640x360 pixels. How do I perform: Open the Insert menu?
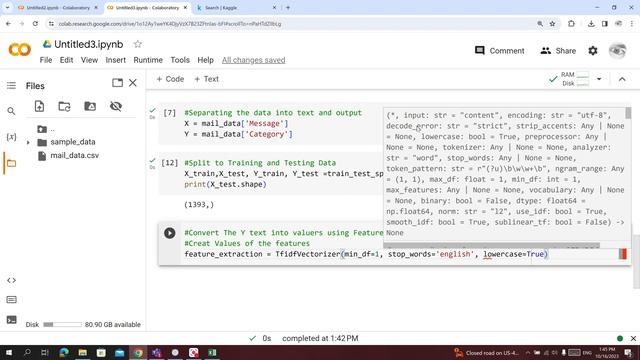tap(116, 60)
